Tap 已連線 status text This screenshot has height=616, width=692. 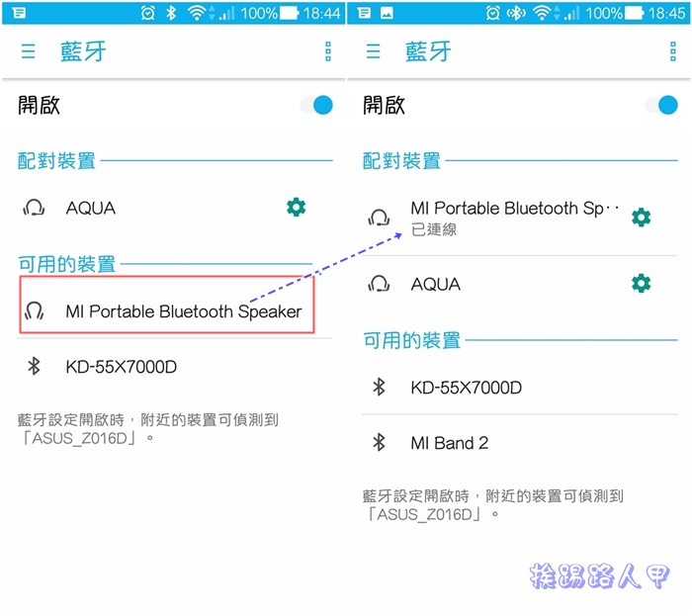pyautogui.click(x=434, y=229)
